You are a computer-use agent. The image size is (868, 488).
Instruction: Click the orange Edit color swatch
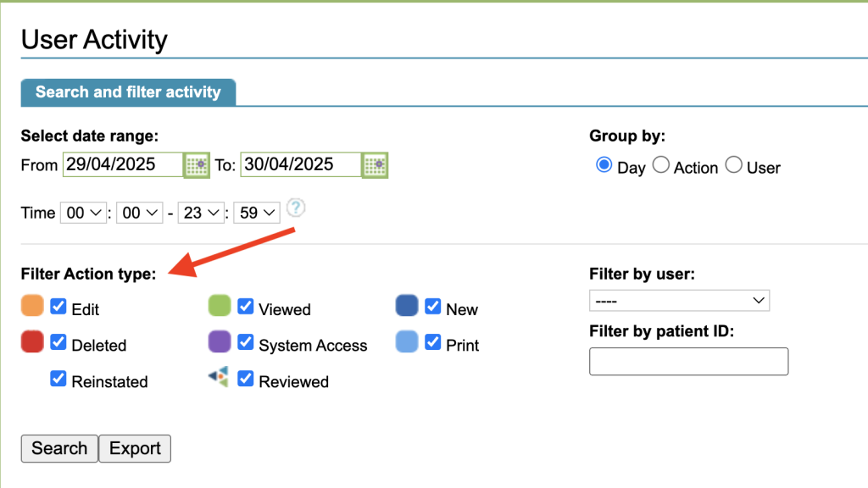tap(32, 307)
